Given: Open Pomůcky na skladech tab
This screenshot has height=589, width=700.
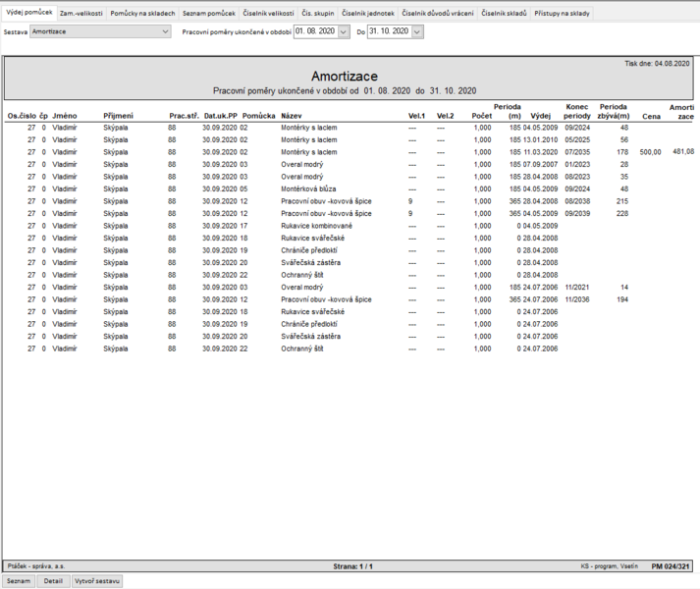Looking at the screenshot, I should (142, 14).
